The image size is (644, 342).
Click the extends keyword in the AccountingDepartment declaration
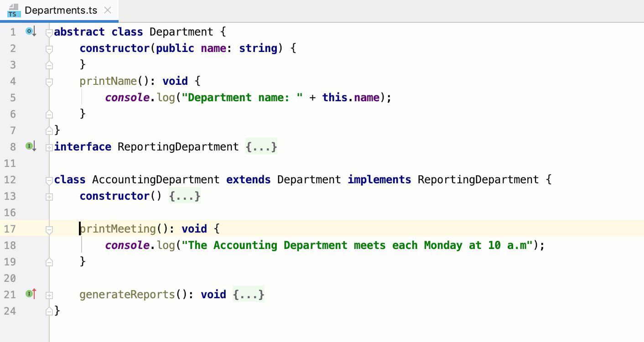tap(248, 180)
